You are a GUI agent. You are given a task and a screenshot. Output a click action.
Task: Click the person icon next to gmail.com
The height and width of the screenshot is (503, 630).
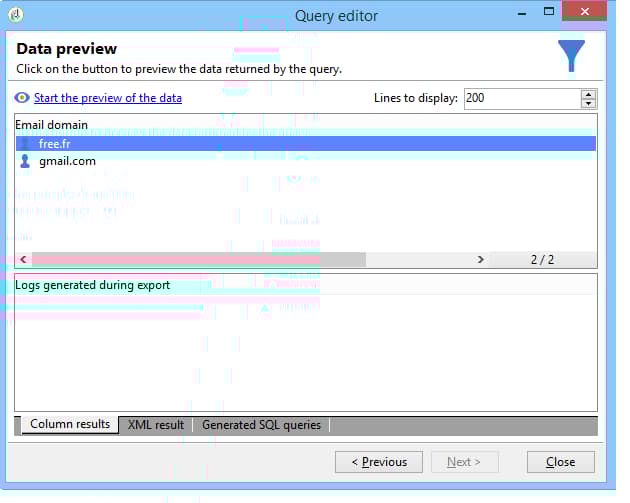25,161
